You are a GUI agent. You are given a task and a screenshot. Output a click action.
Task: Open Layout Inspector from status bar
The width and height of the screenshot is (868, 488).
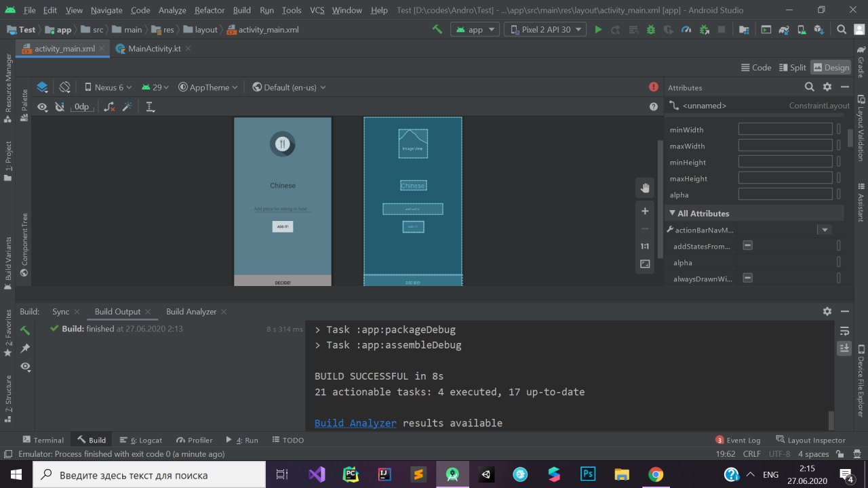coord(810,440)
